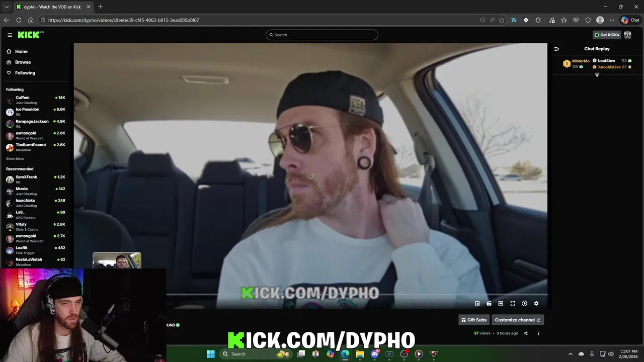The image size is (644, 362).
Task: Open asmongold channel with 2.8K viewers
Action: (x=35, y=135)
